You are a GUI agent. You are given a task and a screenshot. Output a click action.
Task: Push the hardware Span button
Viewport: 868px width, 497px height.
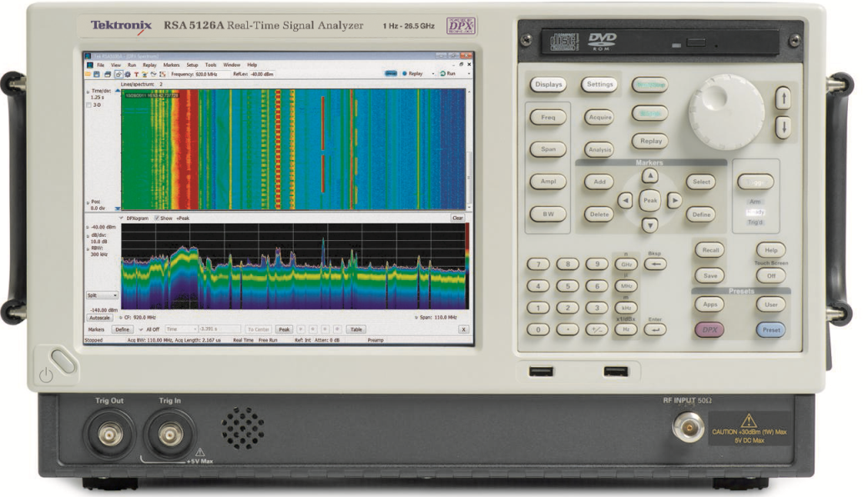pos(548,149)
